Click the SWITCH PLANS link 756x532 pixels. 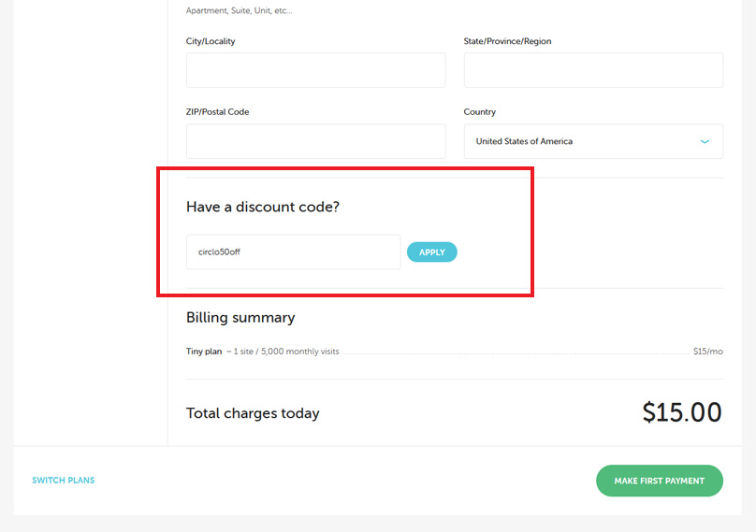(x=63, y=481)
